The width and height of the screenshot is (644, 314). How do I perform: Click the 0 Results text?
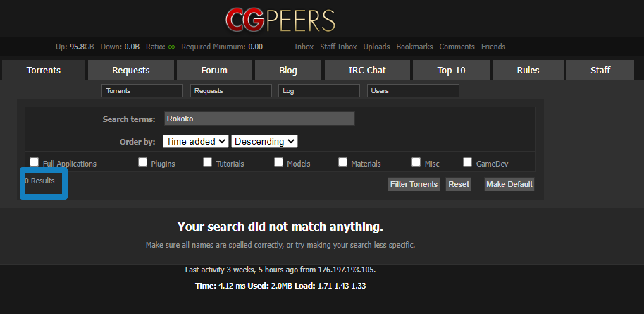coord(40,181)
